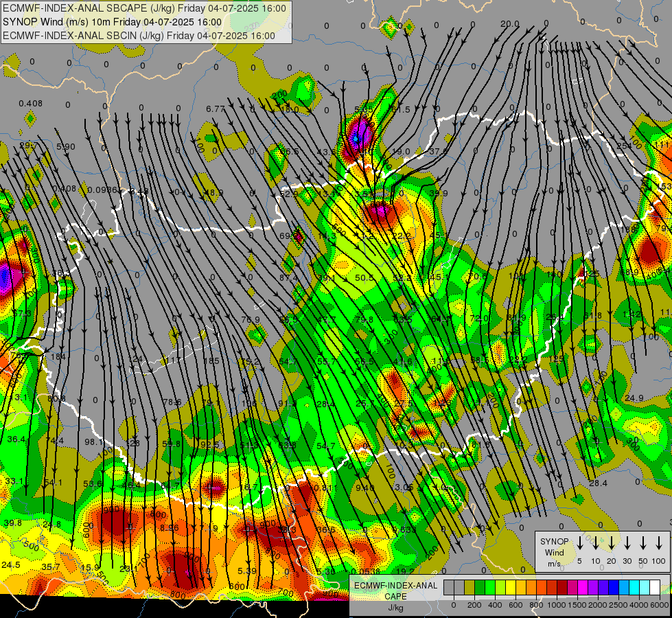Click the 'SYNOP Wind m/s' legend label
Viewport: 672px width, 618px height.
554,552
